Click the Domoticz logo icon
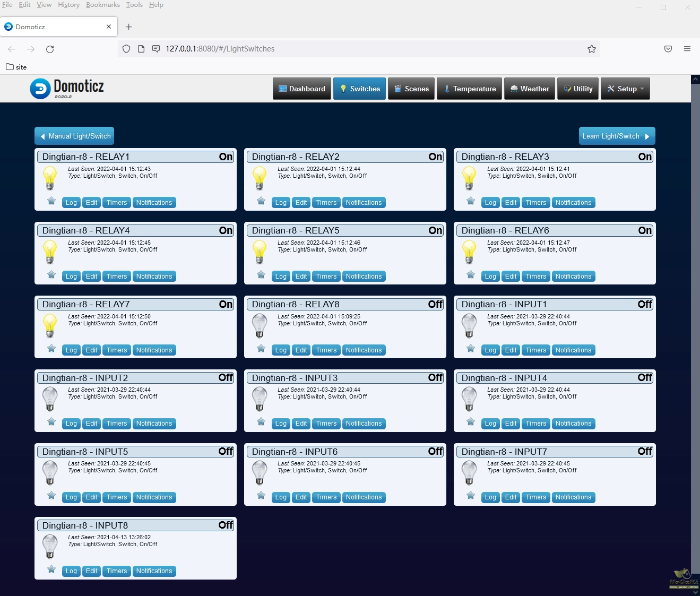700x596 pixels. coord(40,89)
